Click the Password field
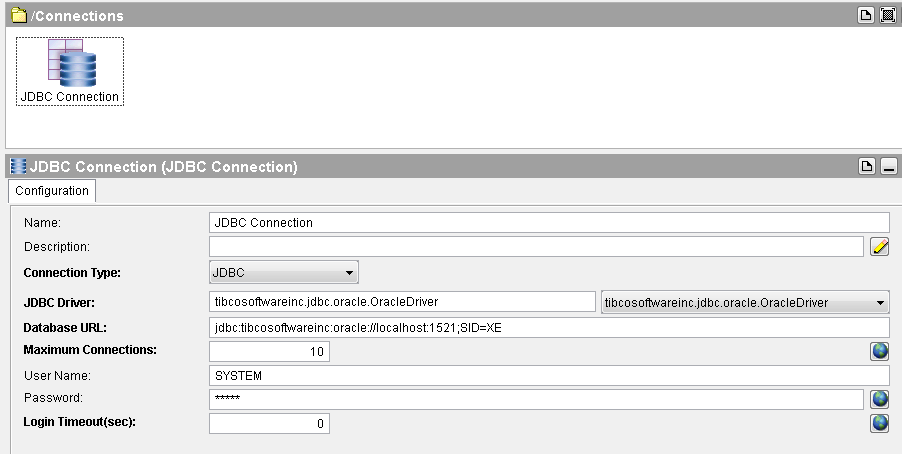This screenshot has width=902, height=454. [536, 399]
